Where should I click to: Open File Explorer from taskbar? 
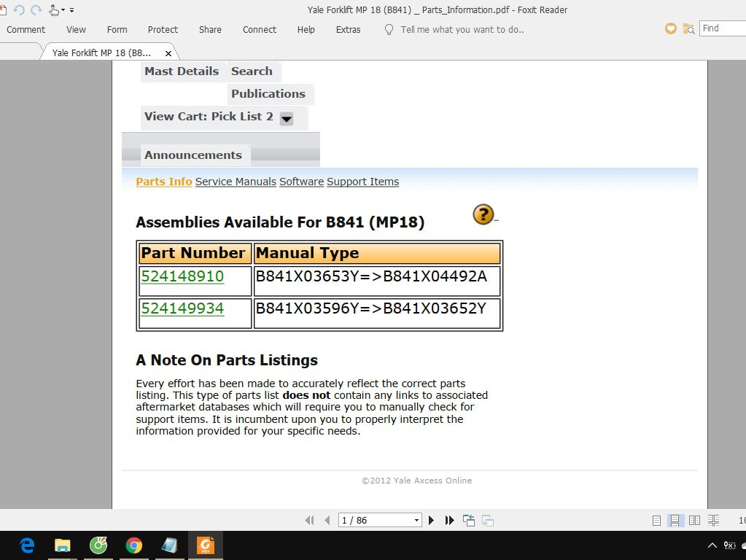(62, 545)
